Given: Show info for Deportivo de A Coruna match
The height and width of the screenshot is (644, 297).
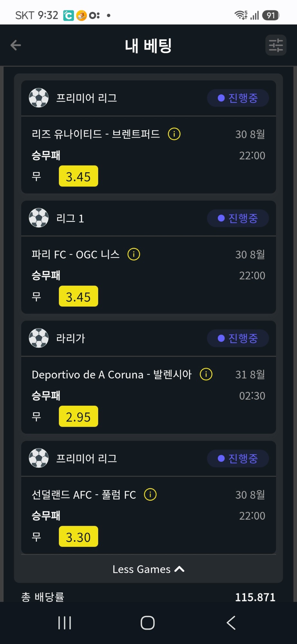Looking at the screenshot, I should [206, 374].
